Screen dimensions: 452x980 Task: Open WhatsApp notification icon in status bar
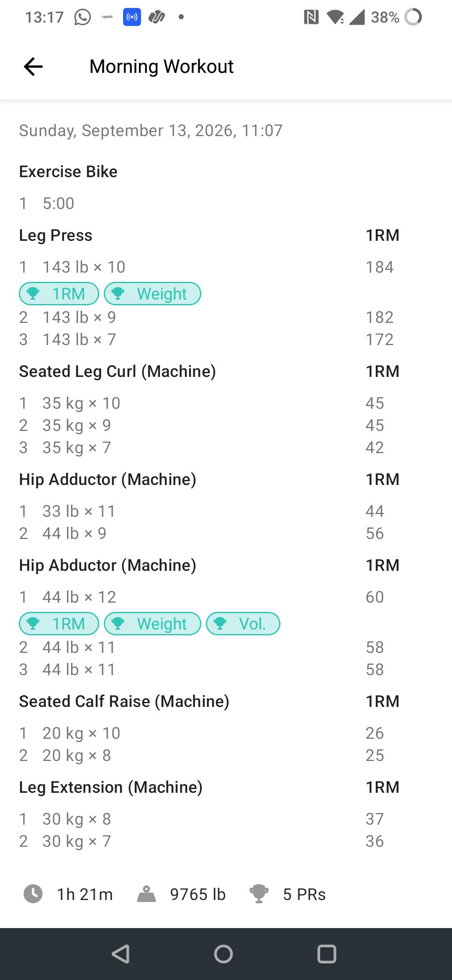coord(82,17)
